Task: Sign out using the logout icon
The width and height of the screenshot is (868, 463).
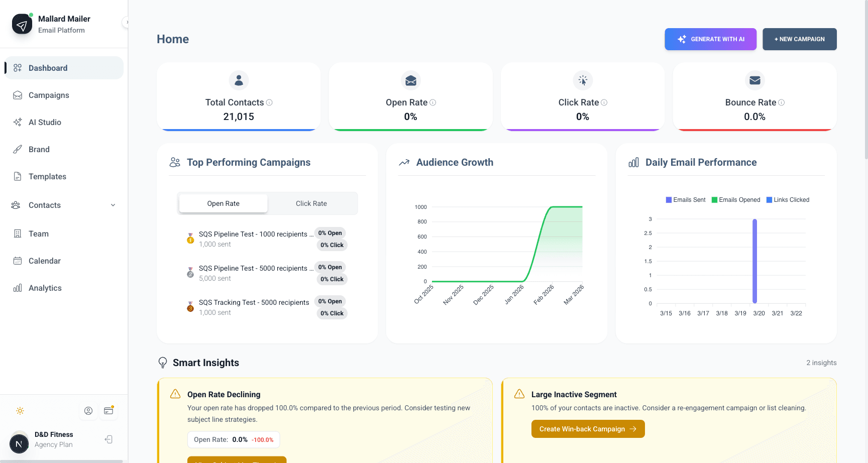Action: click(108, 439)
